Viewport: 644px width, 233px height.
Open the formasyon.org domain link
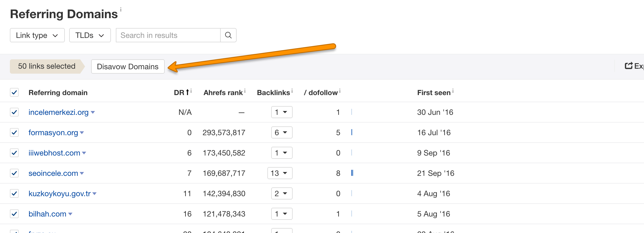coord(53,132)
